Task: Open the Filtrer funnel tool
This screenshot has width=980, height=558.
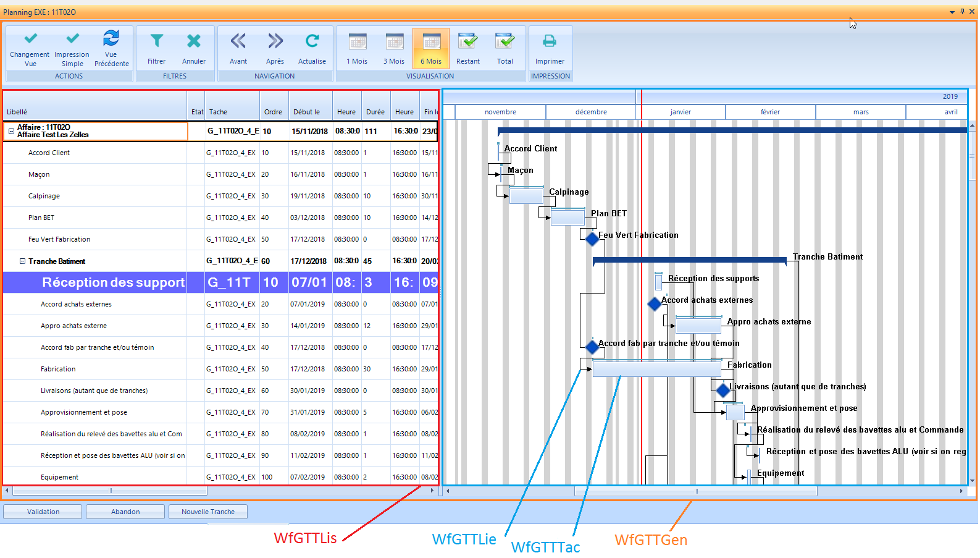Action: click(x=157, y=41)
